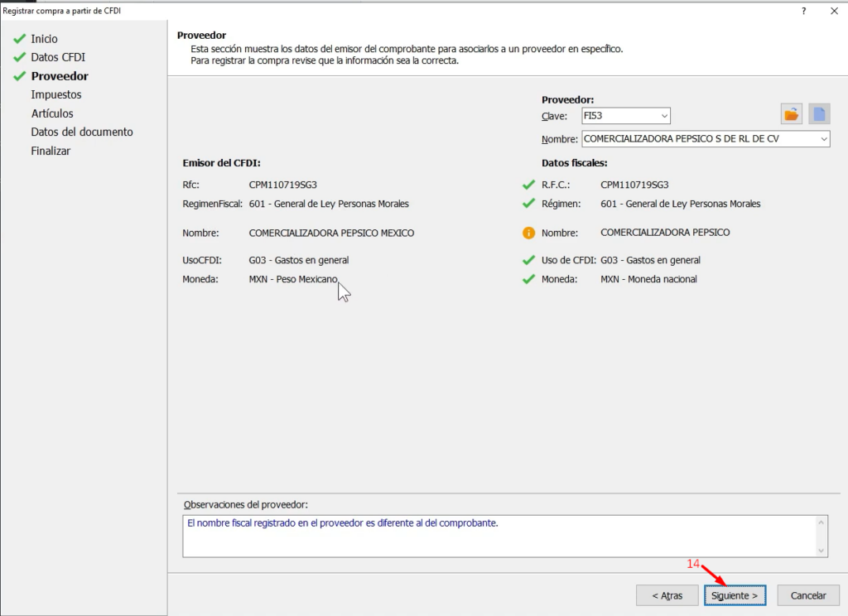This screenshot has height=616, width=848.
Task: Jump to the Artículos step
Action: click(52, 113)
